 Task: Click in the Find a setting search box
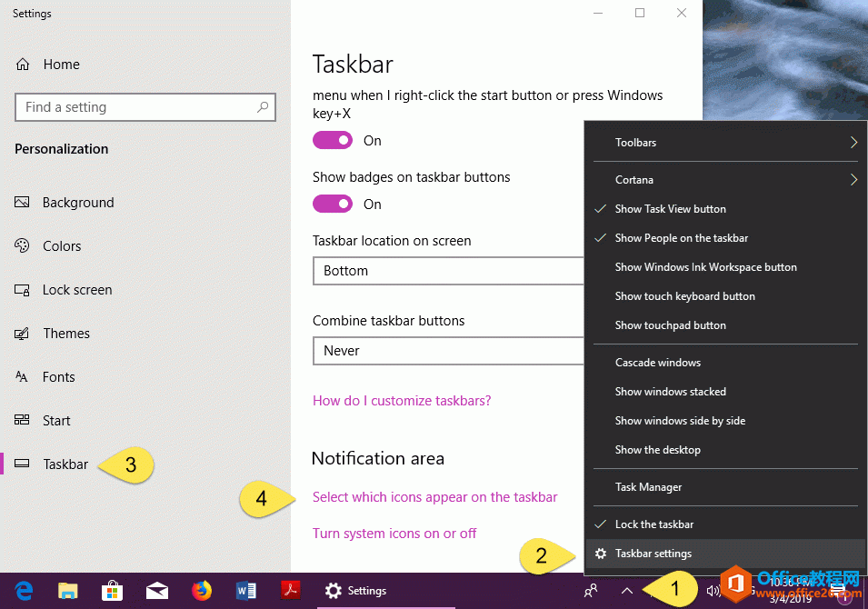click(x=136, y=107)
